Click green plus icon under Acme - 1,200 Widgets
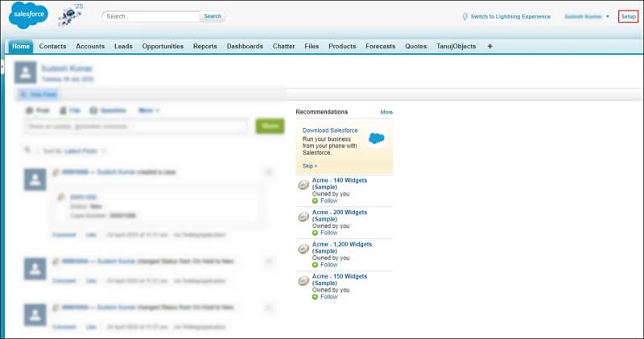 315,265
